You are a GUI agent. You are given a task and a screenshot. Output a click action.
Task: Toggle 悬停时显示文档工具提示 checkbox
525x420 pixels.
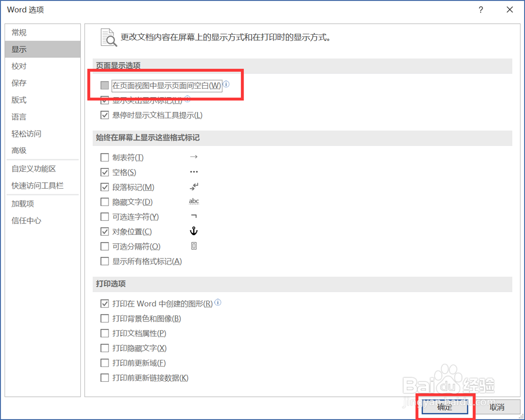click(105, 115)
